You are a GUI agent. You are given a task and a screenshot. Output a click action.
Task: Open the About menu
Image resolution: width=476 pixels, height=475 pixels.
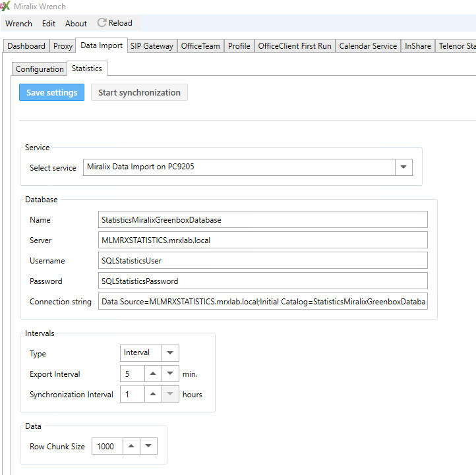pyautogui.click(x=76, y=23)
